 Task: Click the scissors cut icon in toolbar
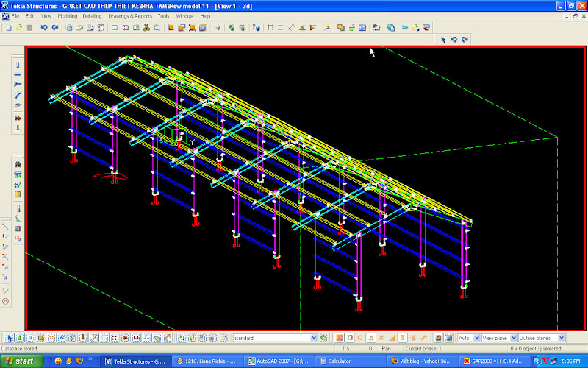pos(147,27)
